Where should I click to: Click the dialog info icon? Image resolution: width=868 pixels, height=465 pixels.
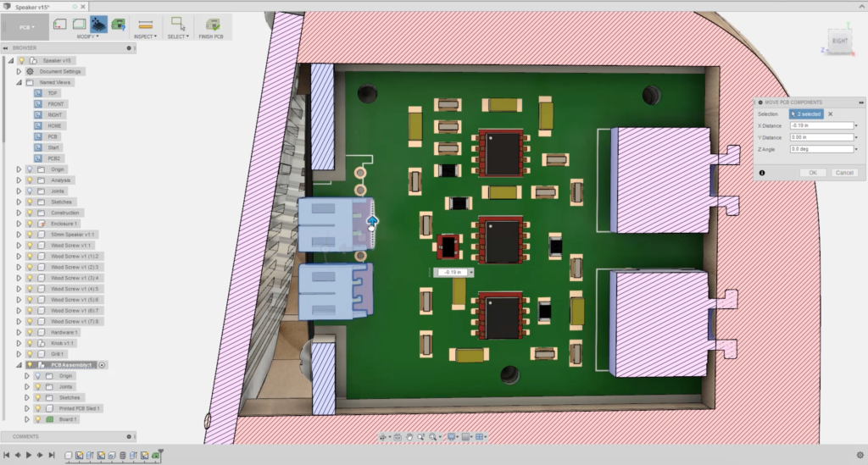point(762,173)
